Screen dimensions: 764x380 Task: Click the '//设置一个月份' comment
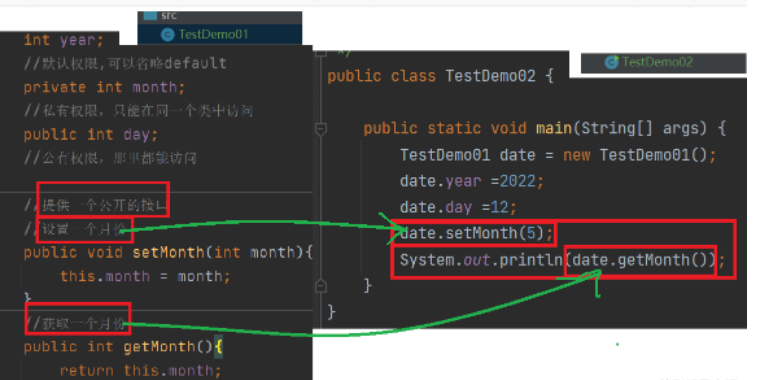(x=76, y=229)
